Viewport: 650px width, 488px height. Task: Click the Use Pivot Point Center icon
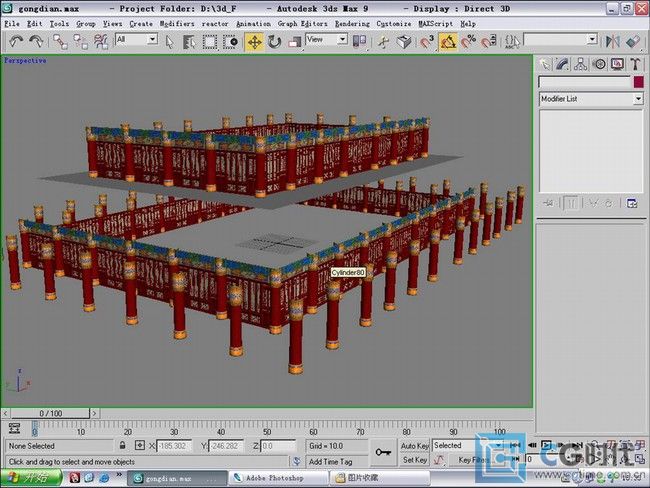click(x=359, y=41)
